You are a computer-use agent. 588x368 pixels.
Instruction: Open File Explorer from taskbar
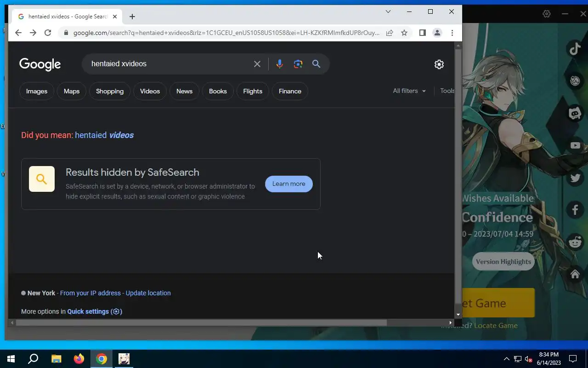click(56, 359)
